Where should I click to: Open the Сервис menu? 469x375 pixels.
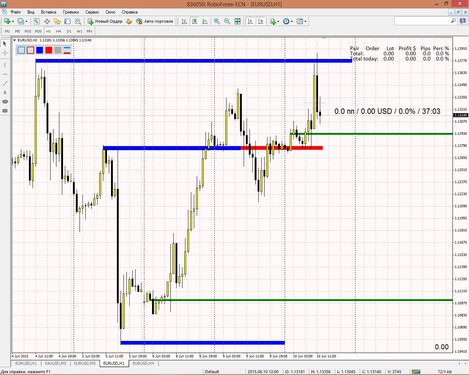click(92, 12)
